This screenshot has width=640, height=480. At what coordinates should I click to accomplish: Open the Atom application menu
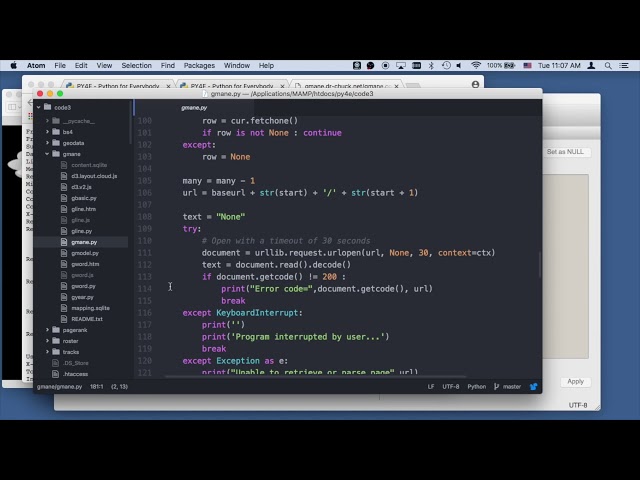pyautogui.click(x=36, y=65)
